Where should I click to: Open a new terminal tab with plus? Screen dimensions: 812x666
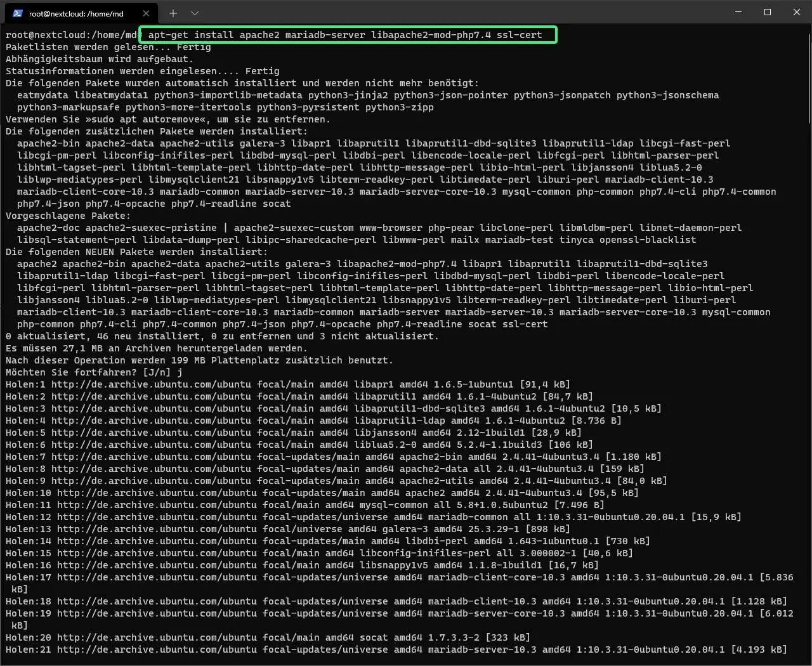click(173, 13)
